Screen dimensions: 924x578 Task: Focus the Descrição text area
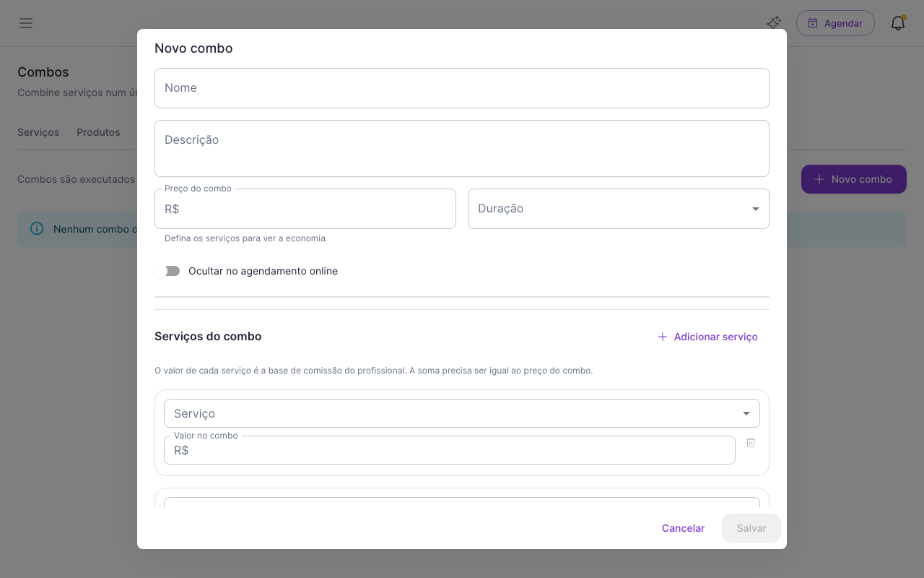click(x=462, y=148)
